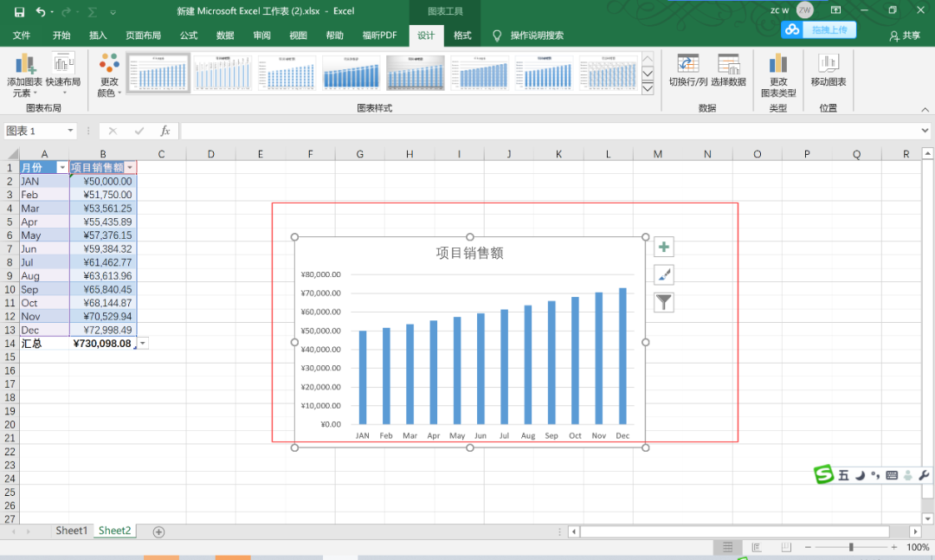
Task: Open Chart Elements plus button beside the chart
Action: (x=663, y=247)
